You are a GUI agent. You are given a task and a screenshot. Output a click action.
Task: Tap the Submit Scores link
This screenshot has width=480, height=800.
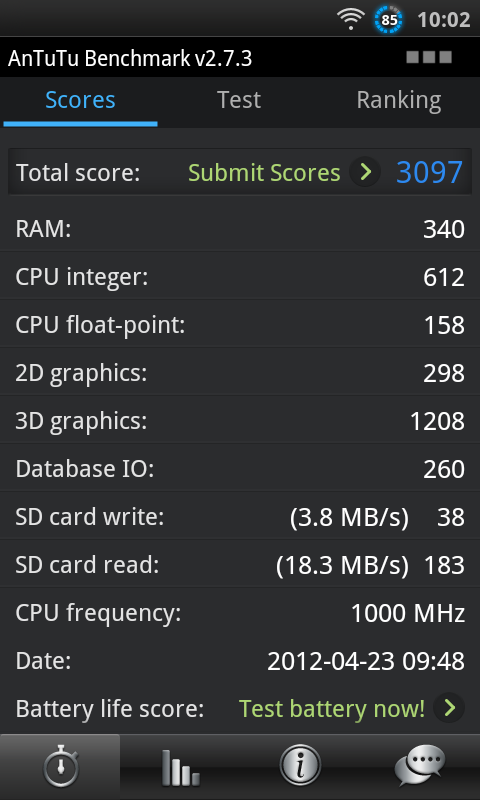point(264,173)
